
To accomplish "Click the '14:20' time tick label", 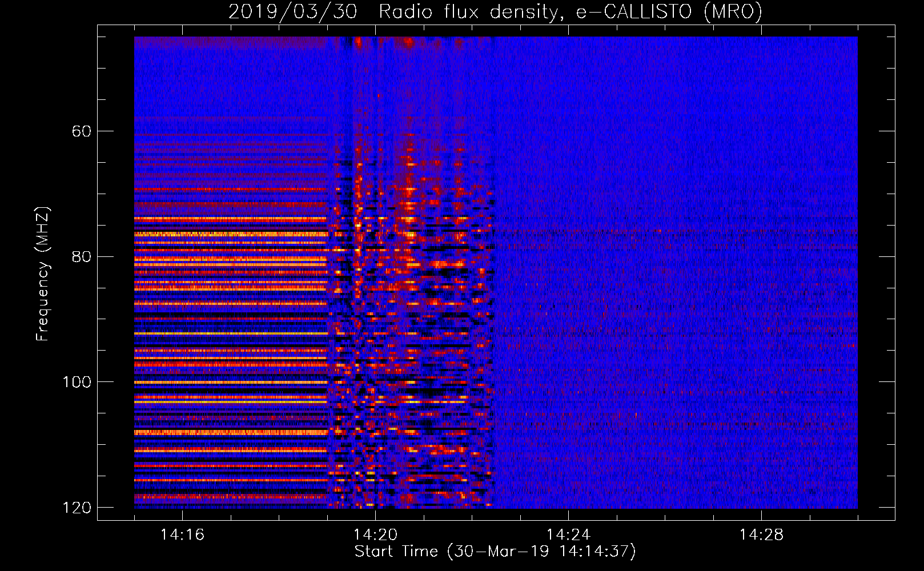I will (375, 534).
